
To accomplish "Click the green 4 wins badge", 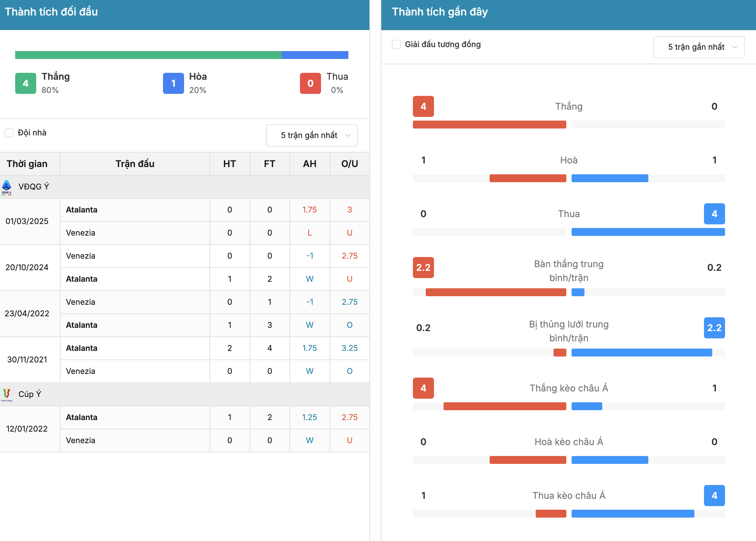I will click(x=26, y=83).
